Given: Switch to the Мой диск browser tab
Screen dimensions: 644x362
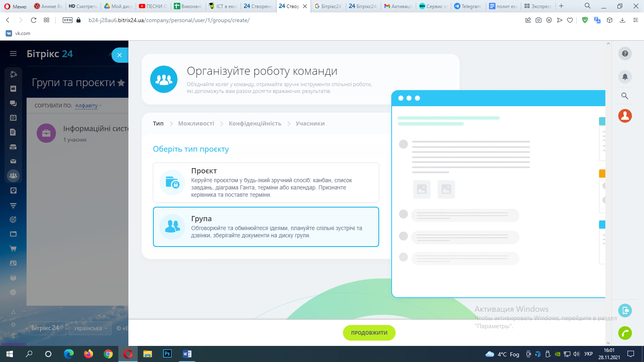Looking at the screenshot, I should (118, 6).
